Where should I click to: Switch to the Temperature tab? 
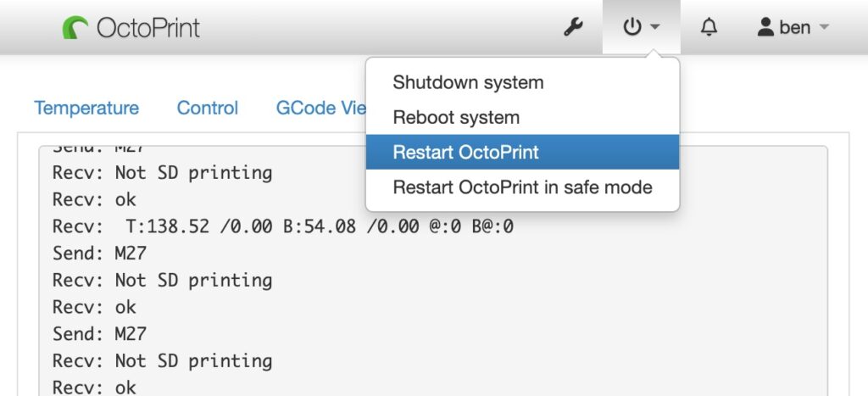pos(86,109)
